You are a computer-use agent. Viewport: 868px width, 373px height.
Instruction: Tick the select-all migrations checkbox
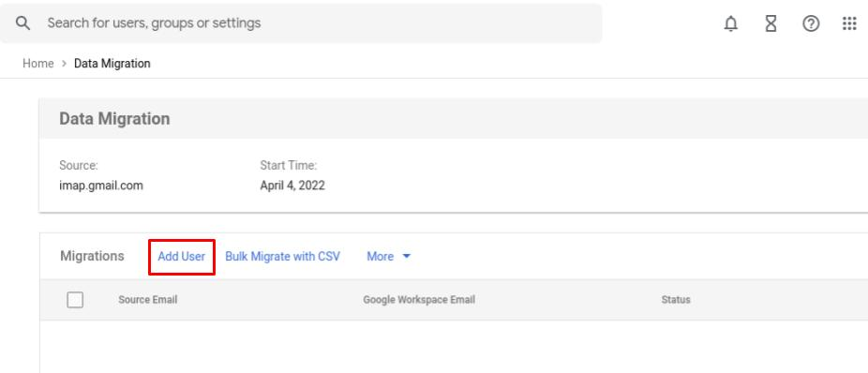click(x=75, y=300)
